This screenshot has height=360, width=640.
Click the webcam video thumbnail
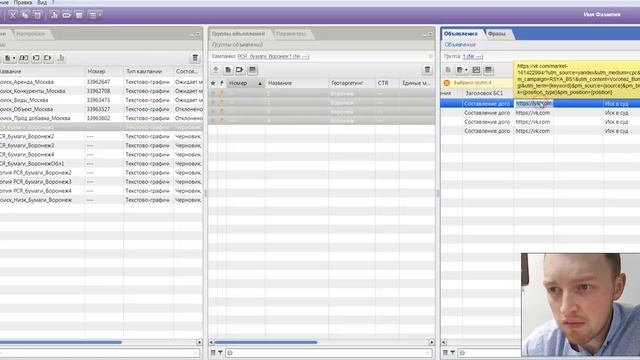click(x=580, y=304)
